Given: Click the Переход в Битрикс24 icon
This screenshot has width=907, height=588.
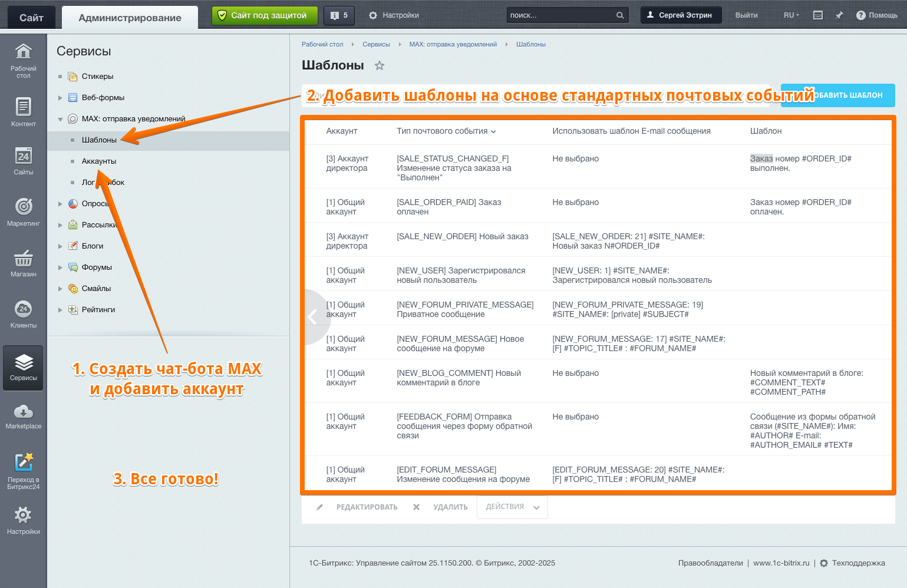Looking at the screenshot, I should click(x=23, y=467).
